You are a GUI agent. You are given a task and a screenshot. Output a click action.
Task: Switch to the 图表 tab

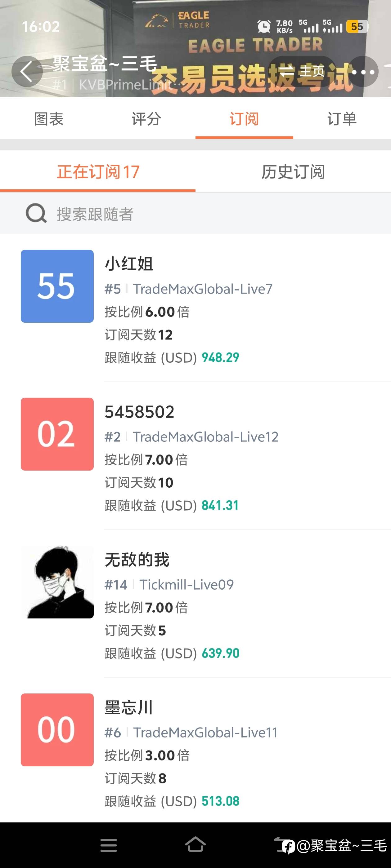click(x=49, y=119)
